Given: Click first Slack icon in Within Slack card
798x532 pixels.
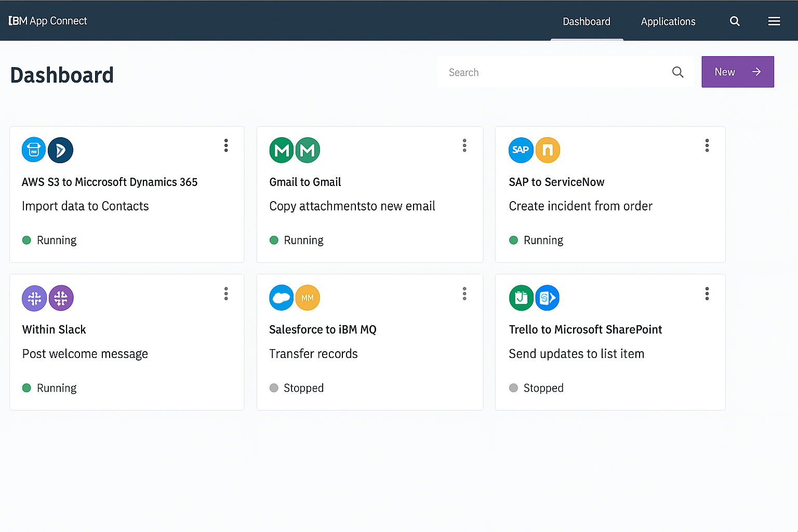Looking at the screenshot, I should tap(34, 298).
